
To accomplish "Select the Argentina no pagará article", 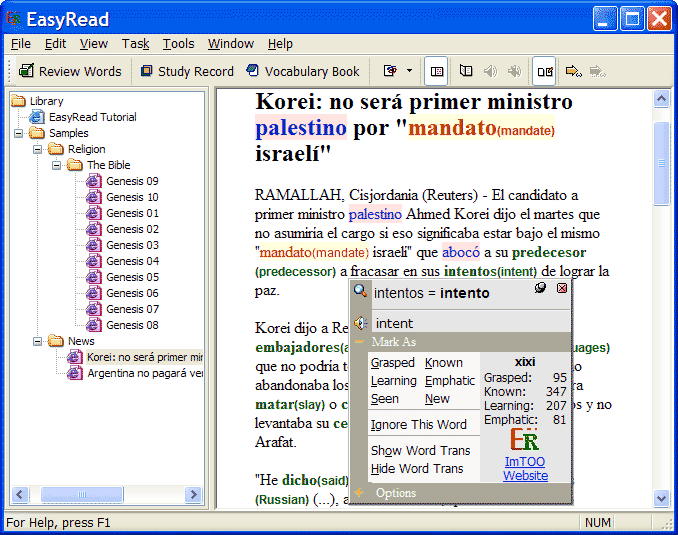I will coord(145,373).
